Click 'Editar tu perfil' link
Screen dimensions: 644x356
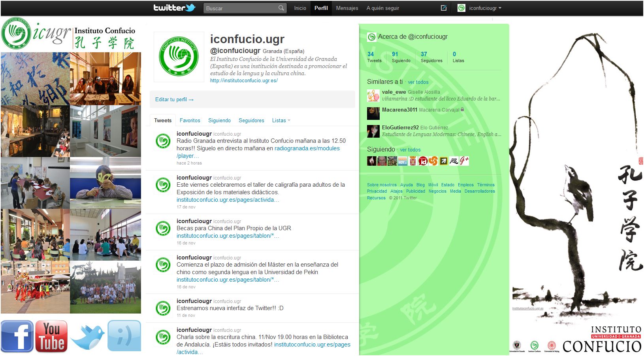[174, 99]
